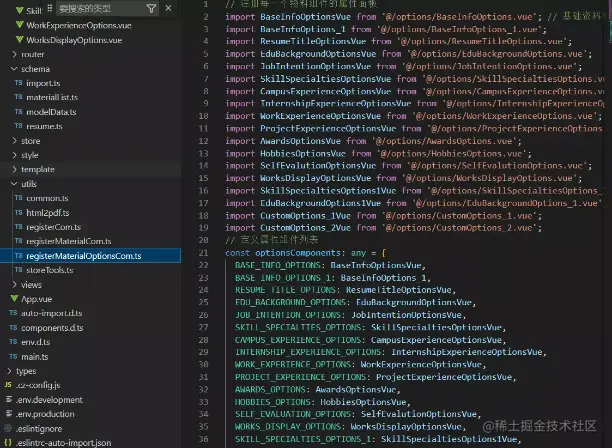Open import.ts in schema folder
612x448 pixels.
click(43, 83)
